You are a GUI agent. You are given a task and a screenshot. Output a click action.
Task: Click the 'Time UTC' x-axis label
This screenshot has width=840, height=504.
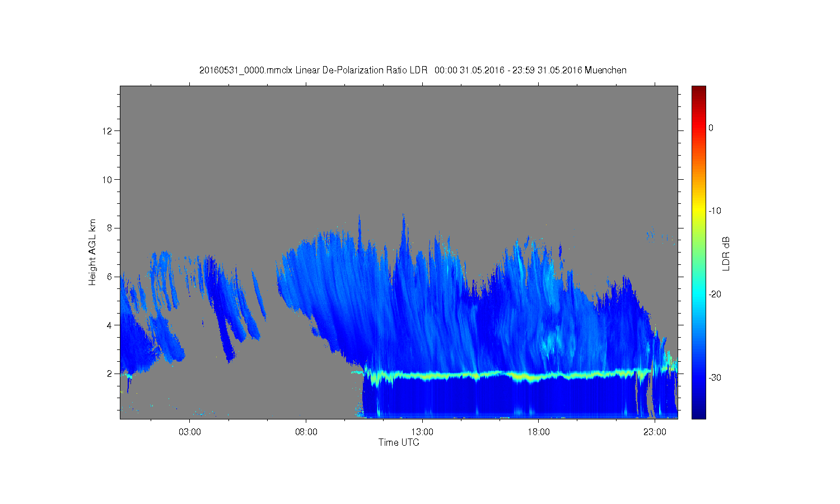399,442
